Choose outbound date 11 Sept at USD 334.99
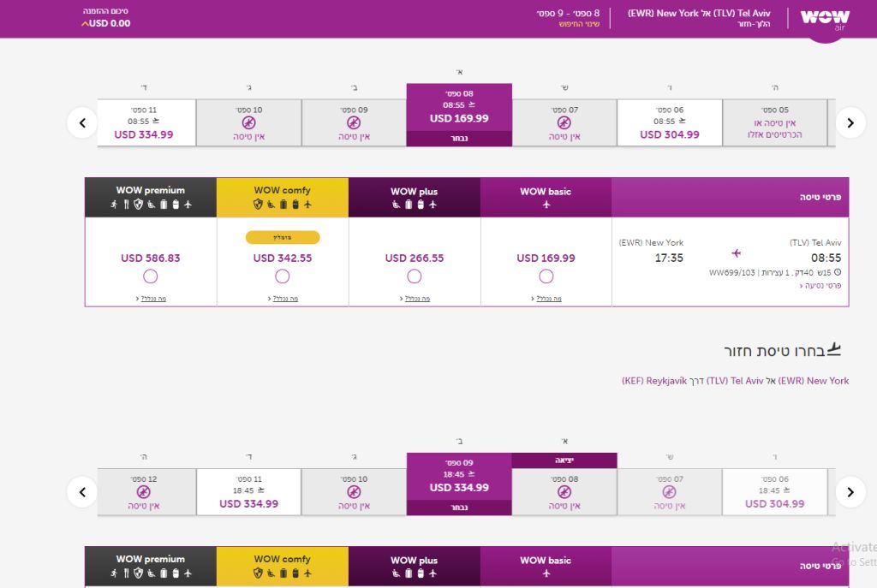877x588 pixels. tap(146, 123)
